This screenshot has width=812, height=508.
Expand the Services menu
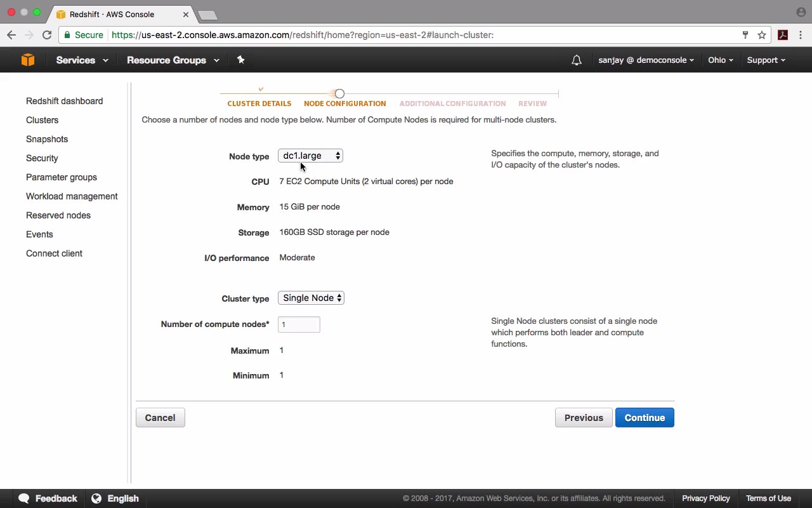pos(82,60)
